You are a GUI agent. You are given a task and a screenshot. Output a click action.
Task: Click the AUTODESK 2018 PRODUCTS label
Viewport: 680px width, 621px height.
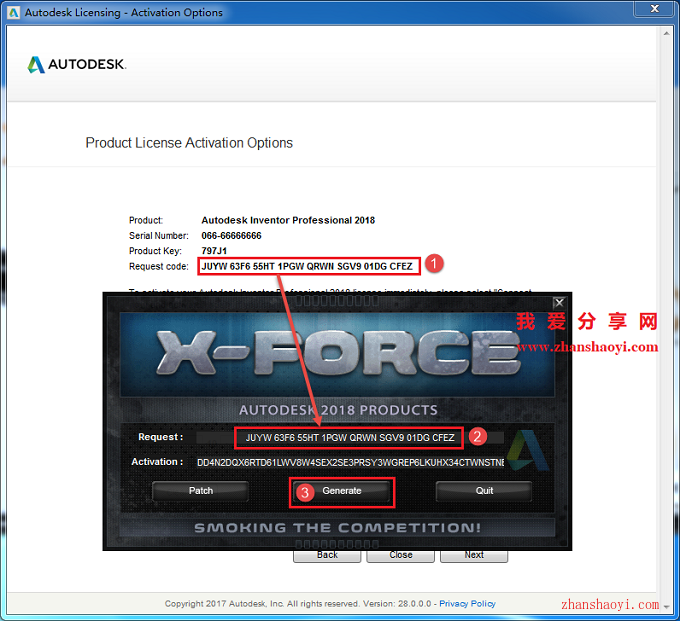(x=338, y=410)
